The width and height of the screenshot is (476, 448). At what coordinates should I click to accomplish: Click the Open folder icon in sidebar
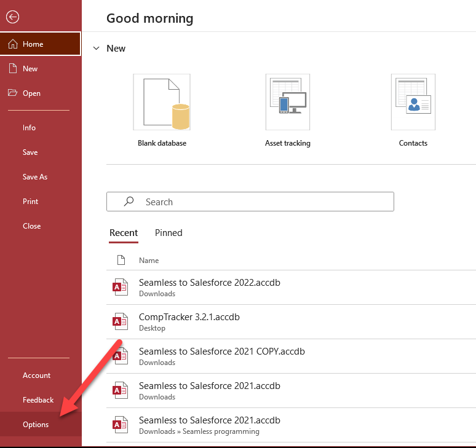point(12,93)
